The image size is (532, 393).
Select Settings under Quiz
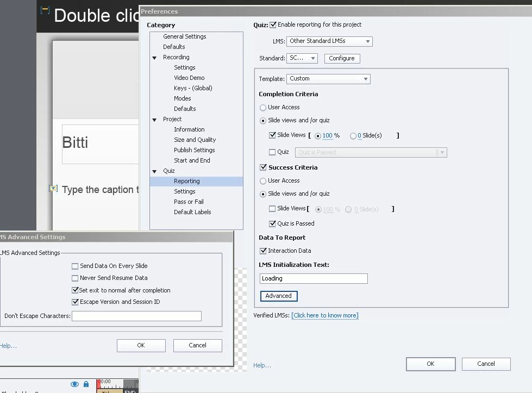[x=185, y=191]
